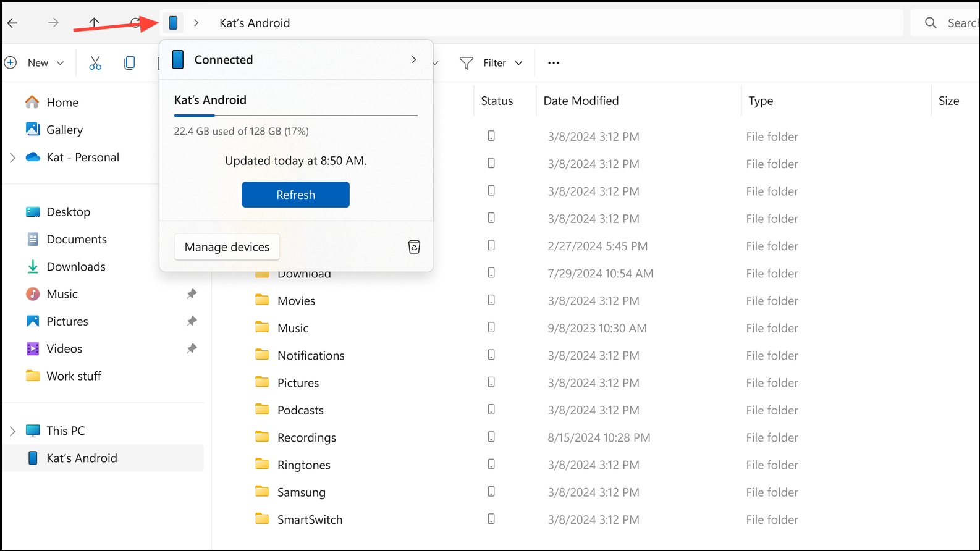Viewport: 980px width, 551px height.
Task: Click the Date Modified column header
Action: click(x=581, y=101)
